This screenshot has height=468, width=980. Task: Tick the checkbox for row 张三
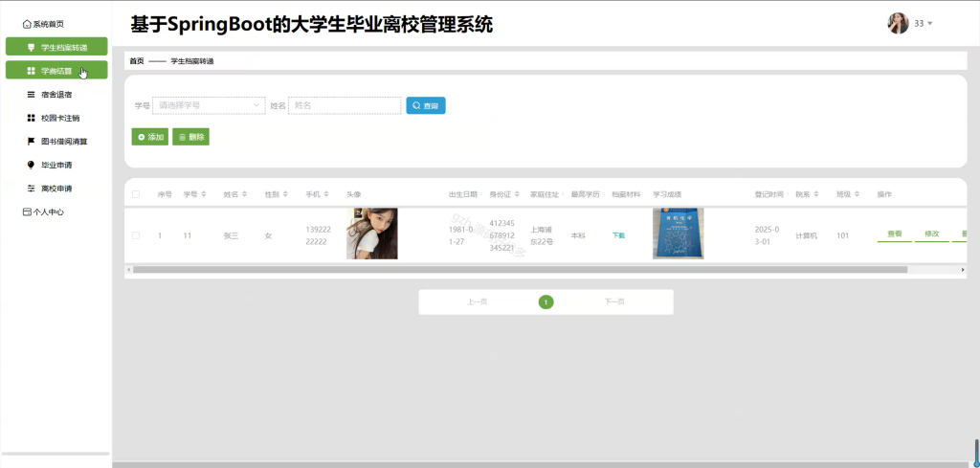coord(136,235)
